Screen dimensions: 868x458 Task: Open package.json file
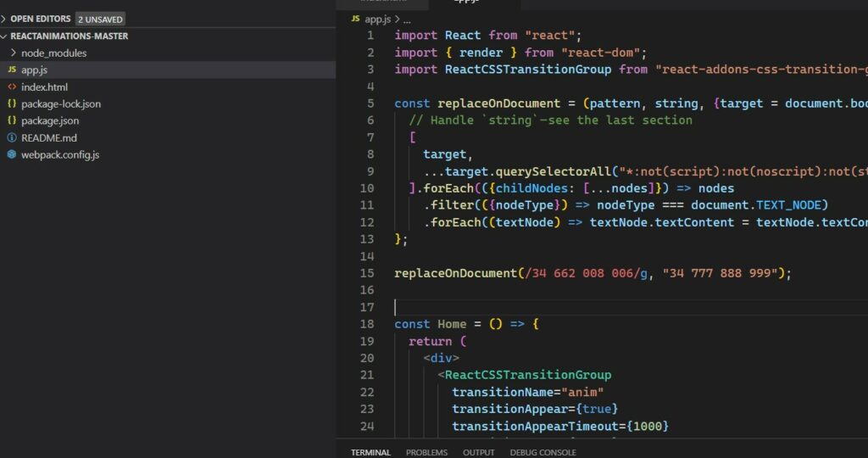point(50,120)
